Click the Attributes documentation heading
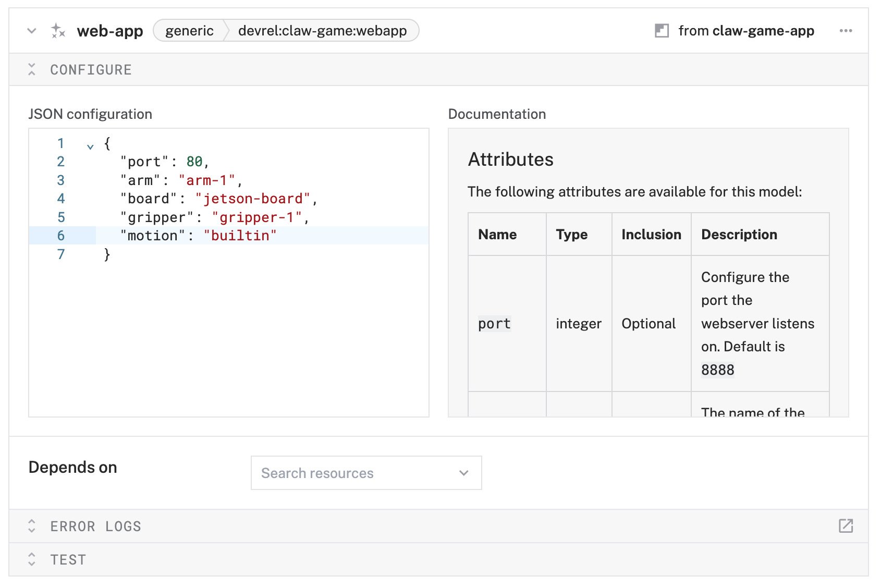This screenshot has height=588, width=881. coord(510,160)
